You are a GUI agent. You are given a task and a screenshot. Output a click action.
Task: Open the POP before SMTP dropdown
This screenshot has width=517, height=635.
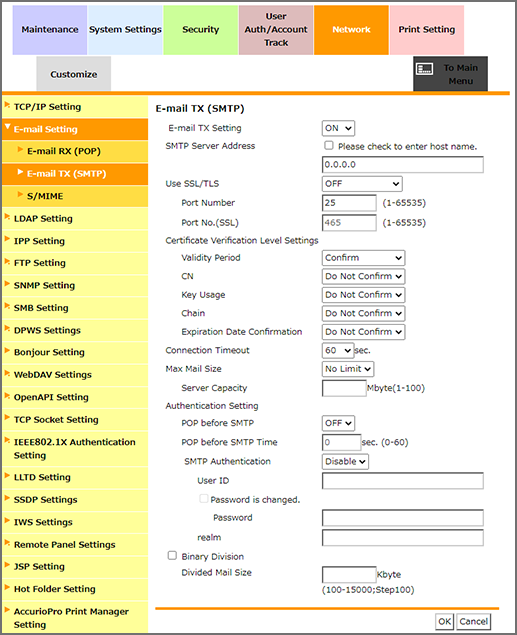point(338,424)
